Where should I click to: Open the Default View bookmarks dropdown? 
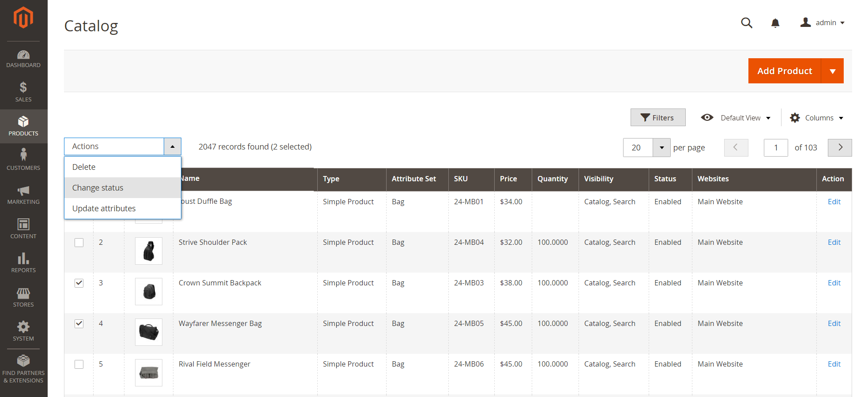tap(736, 118)
